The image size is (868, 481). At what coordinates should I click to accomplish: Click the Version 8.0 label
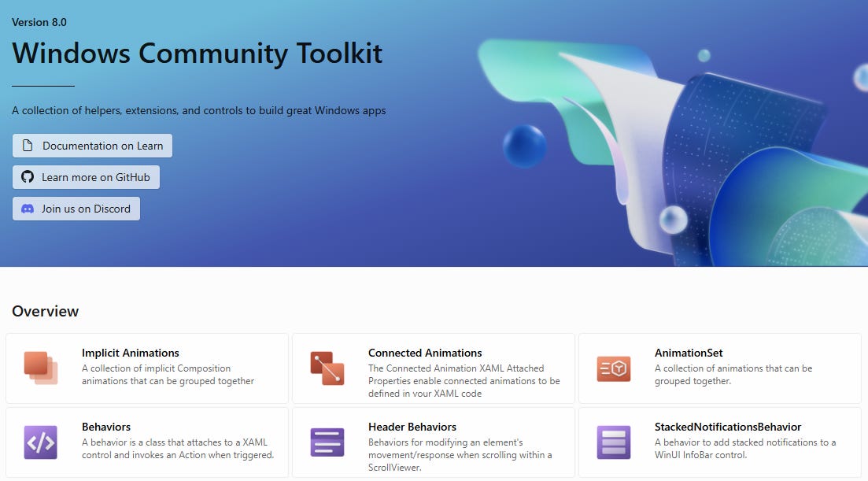pyautogui.click(x=39, y=22)
